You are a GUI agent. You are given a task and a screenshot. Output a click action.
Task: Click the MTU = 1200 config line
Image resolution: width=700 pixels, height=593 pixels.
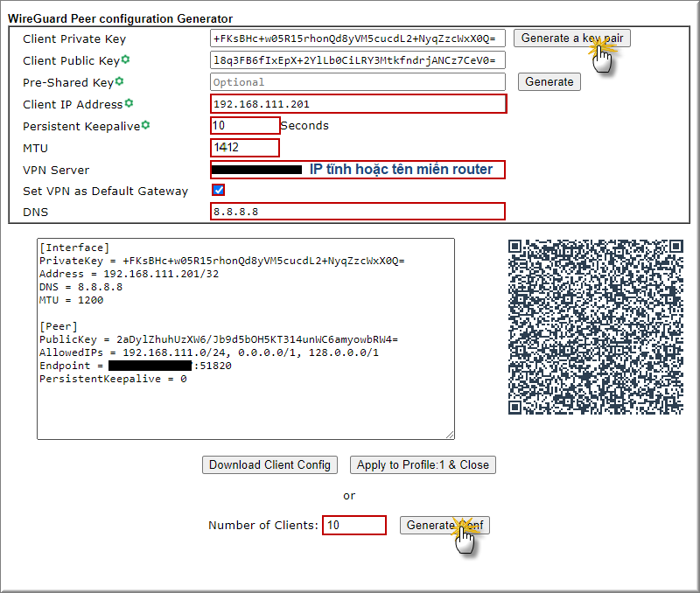[72, 300]
